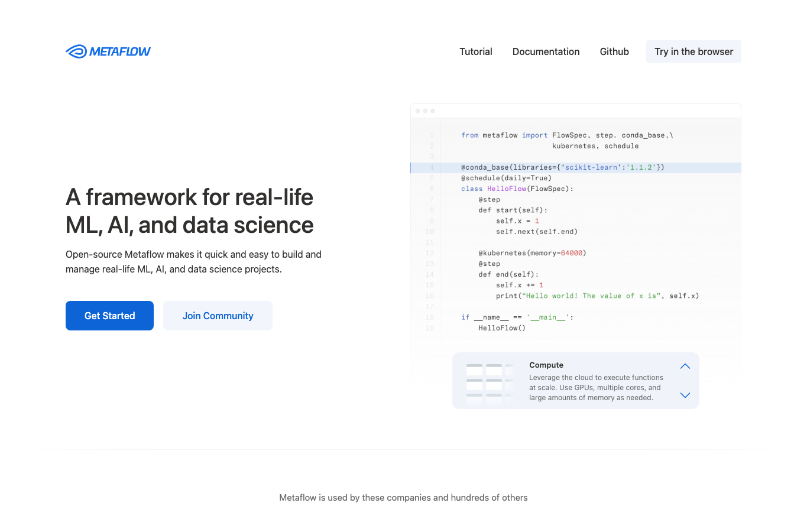Click the def start(self) code line

[513, 210]
